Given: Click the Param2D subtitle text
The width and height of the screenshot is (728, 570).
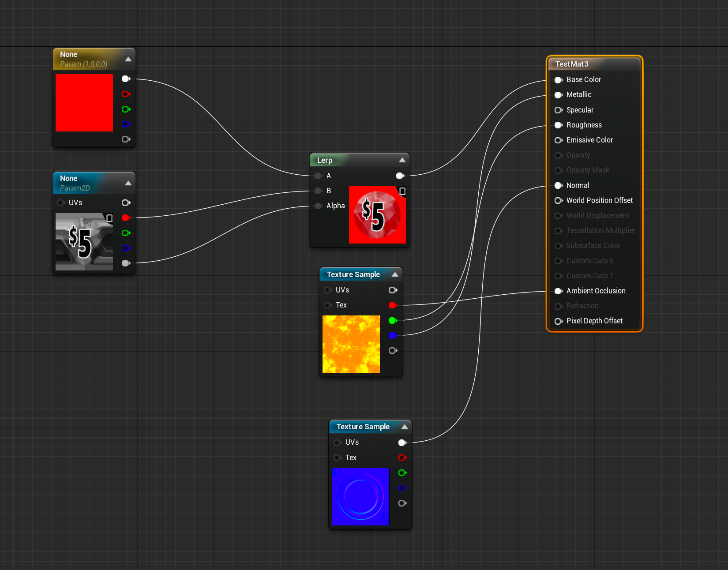Looking at the screenshot, I should click(x=75, y=188).
